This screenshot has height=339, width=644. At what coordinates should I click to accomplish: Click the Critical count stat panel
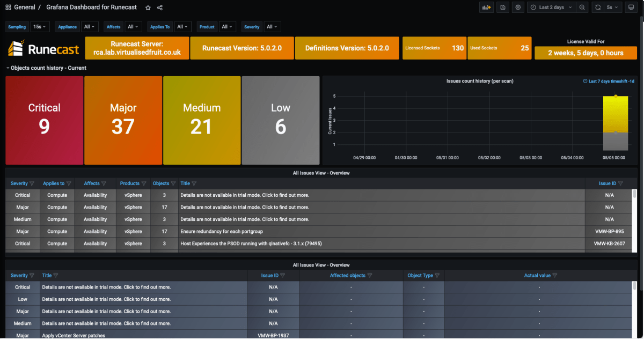click(45, 120)
